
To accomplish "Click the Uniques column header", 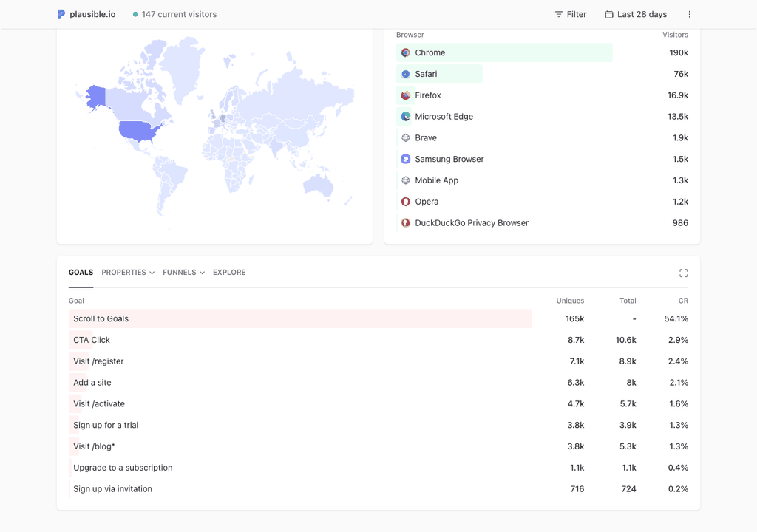I will pyautogui.click(x=570, y=300).
